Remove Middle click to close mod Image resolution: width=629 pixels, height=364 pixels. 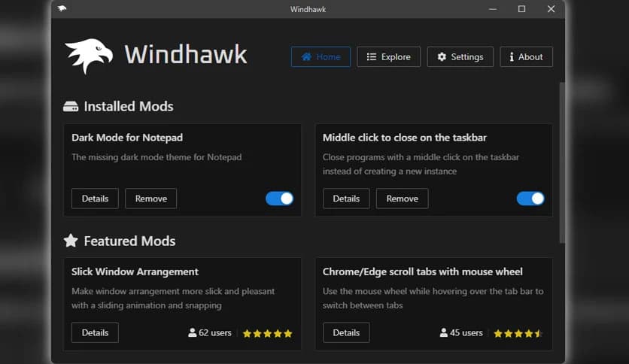[402, 199]
